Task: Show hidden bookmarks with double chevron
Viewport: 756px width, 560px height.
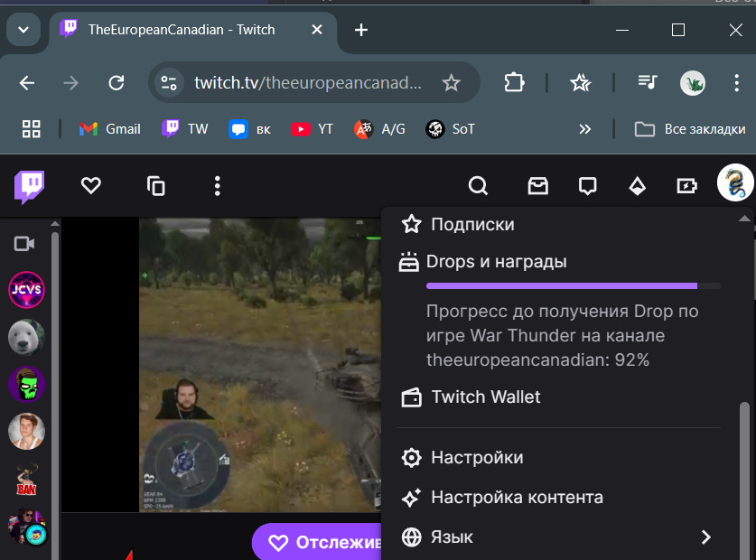Action: [x=585, y=129]
